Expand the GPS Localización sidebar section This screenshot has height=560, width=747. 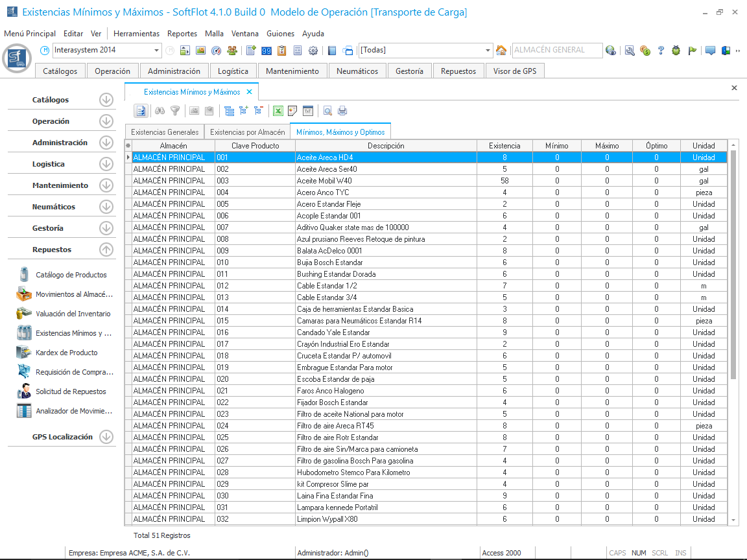click(x=106, y=437)
